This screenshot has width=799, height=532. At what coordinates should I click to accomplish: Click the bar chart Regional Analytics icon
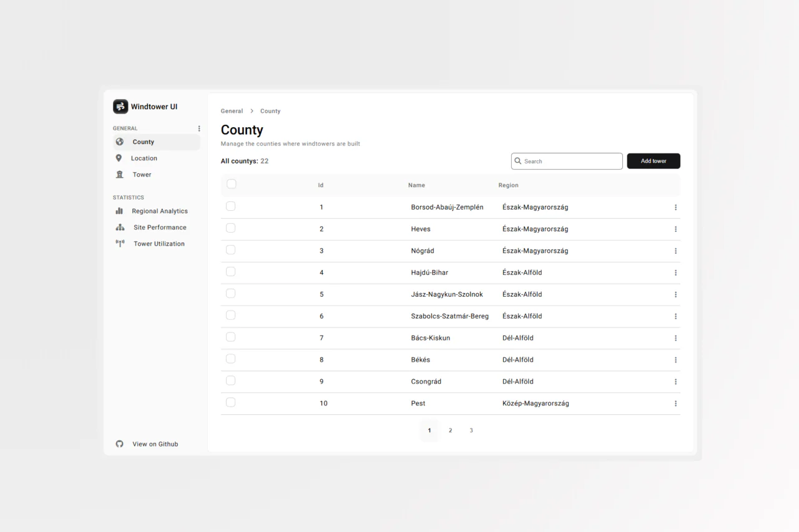(119, 211)
